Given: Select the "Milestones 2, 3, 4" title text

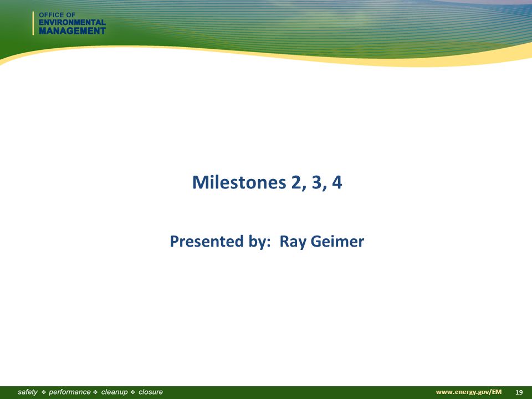Looking at the screenshot, I should (x=267, y=182).
